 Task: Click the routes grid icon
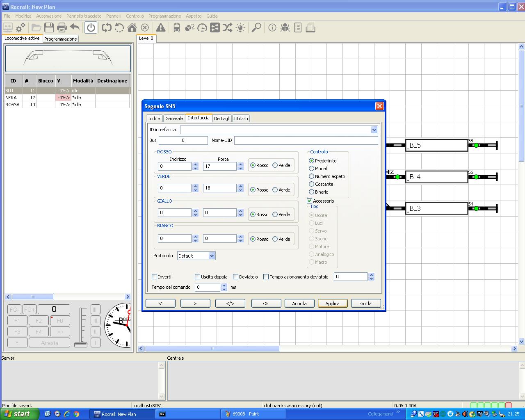pyautogui.click(x=215, y=27)
